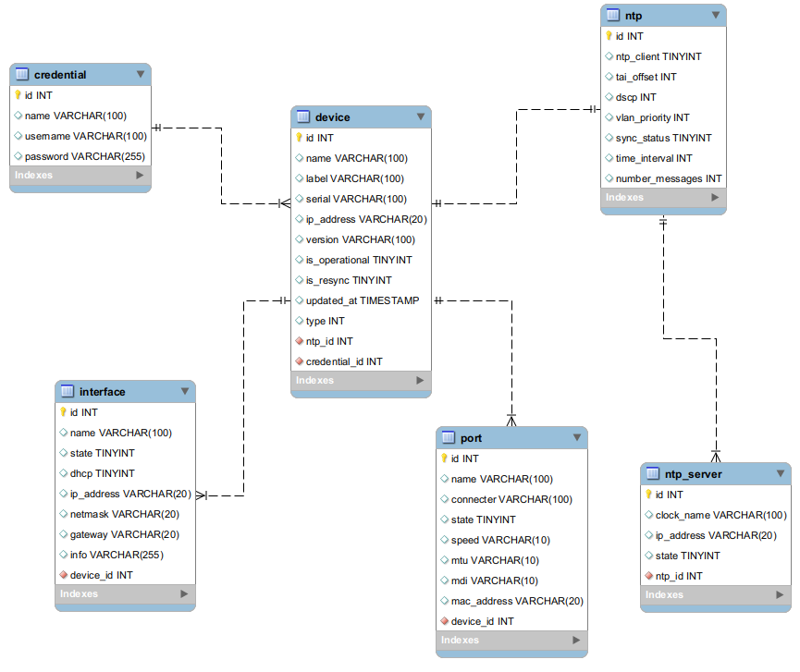
Task: Click the credential table icon
Action: coord(22,75)
